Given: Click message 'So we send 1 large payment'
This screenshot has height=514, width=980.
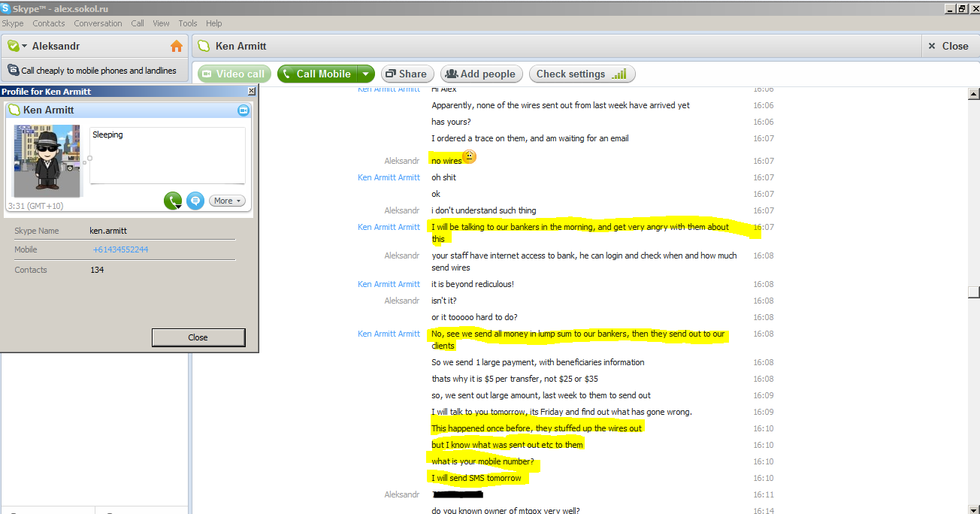Looking at the screenshot, I should [x=537, y=362].
